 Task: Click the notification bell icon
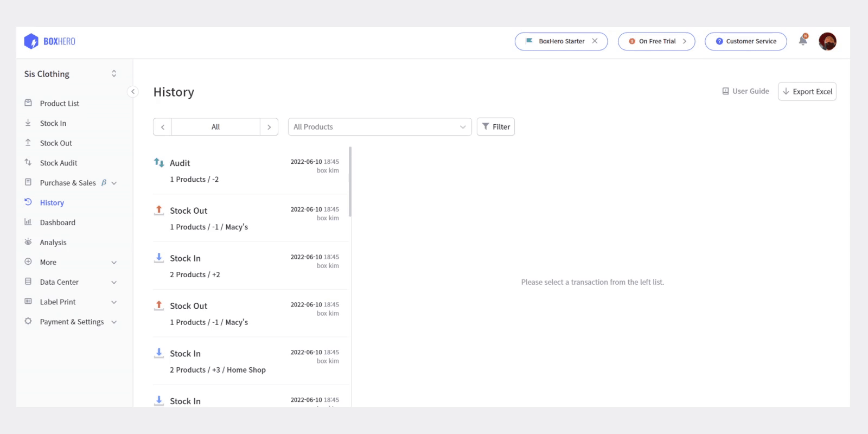803,41
